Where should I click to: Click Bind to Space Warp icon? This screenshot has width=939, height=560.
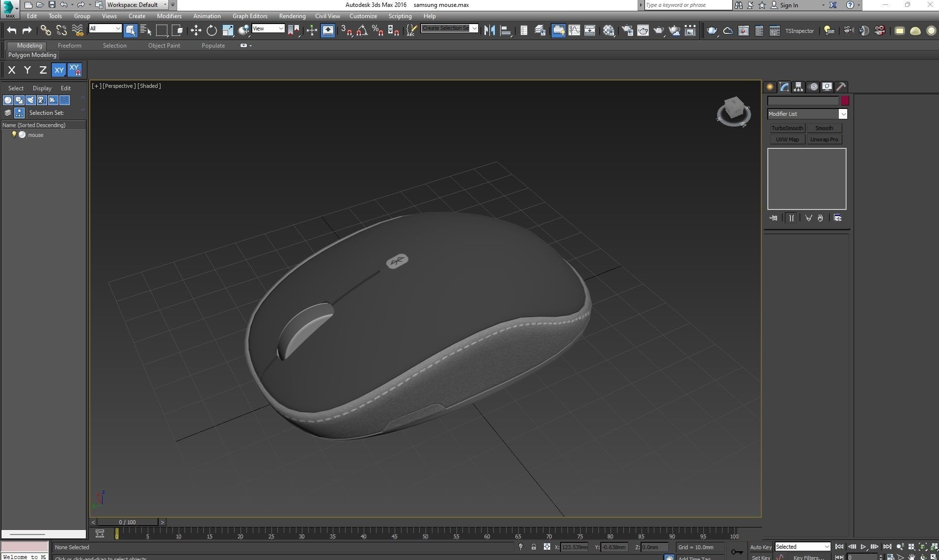(78, 30)
